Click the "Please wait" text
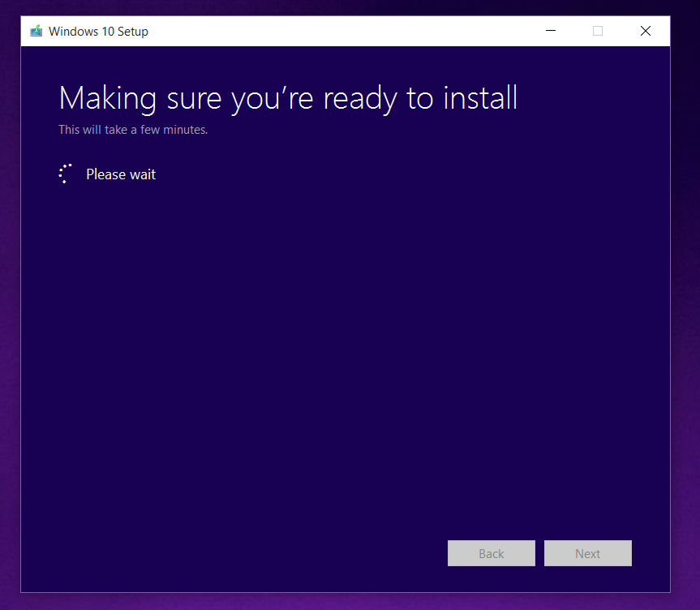The width and height of the screenshot is (700, 610). pos(121,174)
